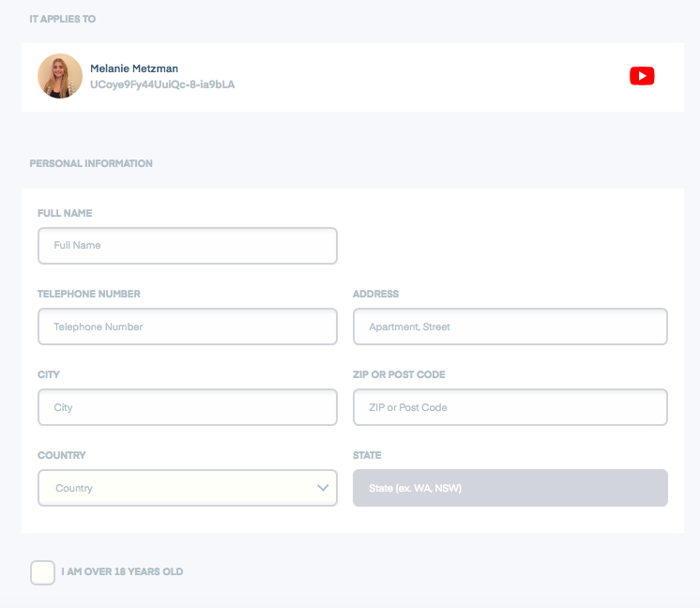The height and width of the screenshot is (608, 700).
Task: Focus the ZIP or Post Code field
Action: pyautogui.click(x=510, y=407)
